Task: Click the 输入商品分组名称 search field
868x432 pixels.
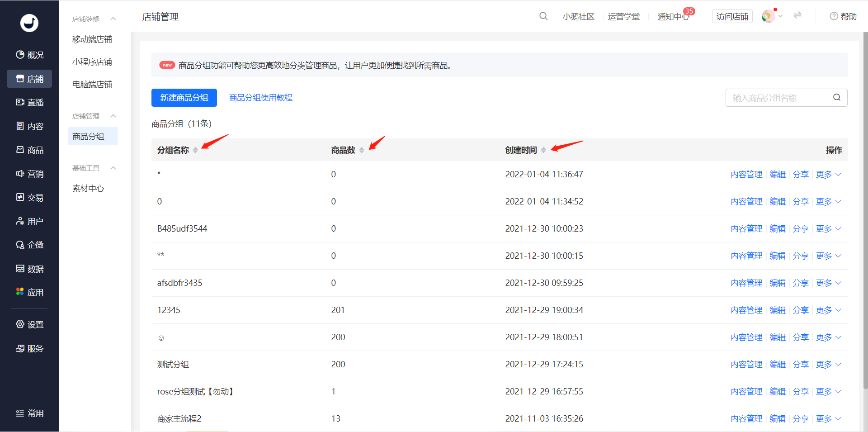Action: (x=780, y=98)
